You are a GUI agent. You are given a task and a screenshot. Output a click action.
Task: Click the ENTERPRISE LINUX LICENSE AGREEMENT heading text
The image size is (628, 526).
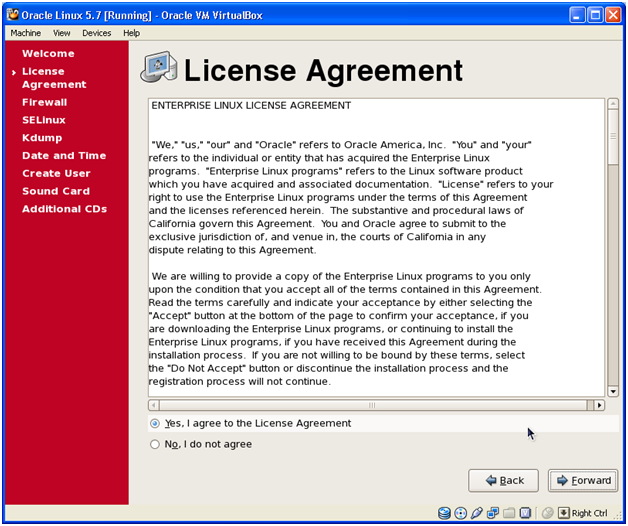251,106
